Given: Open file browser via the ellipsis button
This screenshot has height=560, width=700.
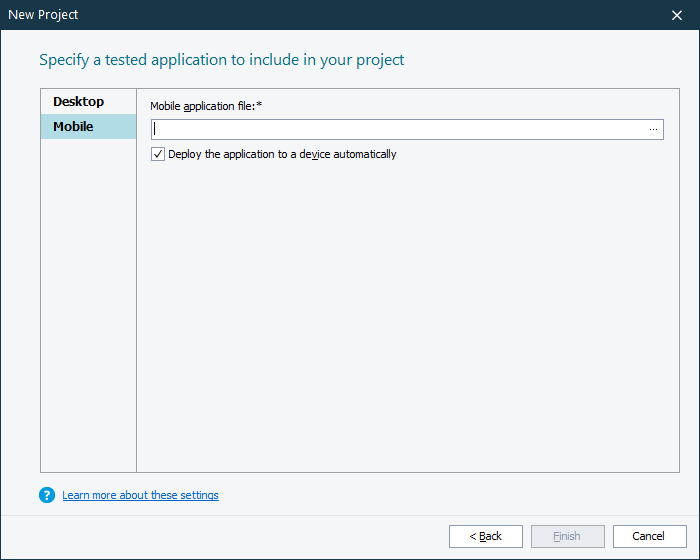Looking at the screenshot, I should [x=653, y=129].
